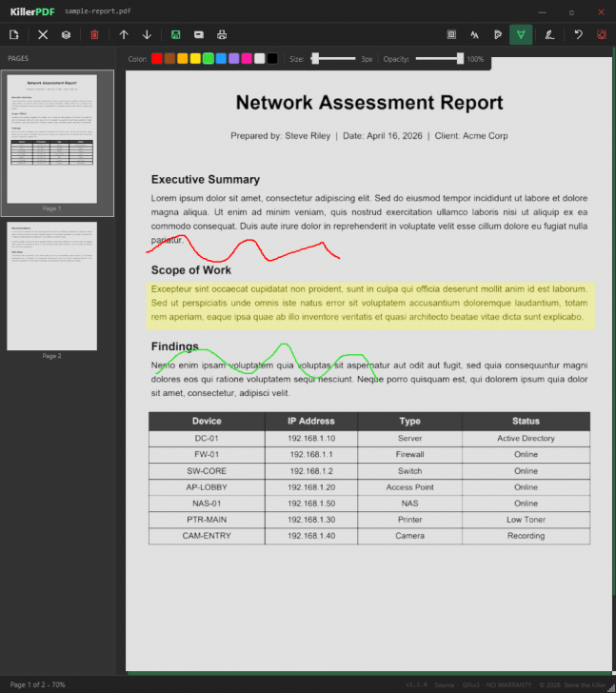Image resolution: width=616 pixels, height=693 pixels.
Task: Click the 'IP Address' table header
Action: (311, 421)
